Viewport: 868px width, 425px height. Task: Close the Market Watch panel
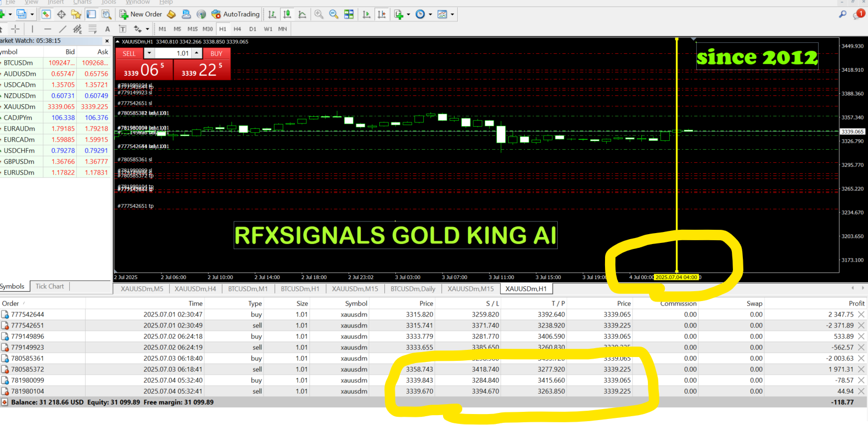coord(107,41)
